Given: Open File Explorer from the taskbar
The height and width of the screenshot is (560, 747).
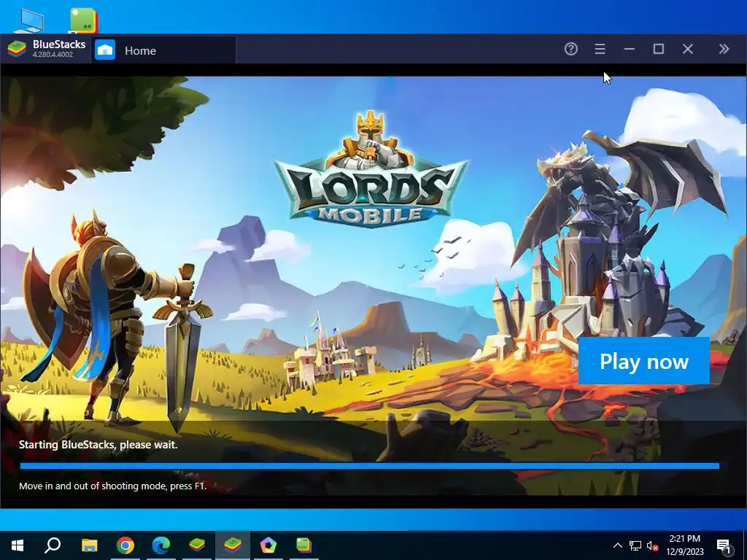Looking at the screenshot, I should click(x=89, y=545).
